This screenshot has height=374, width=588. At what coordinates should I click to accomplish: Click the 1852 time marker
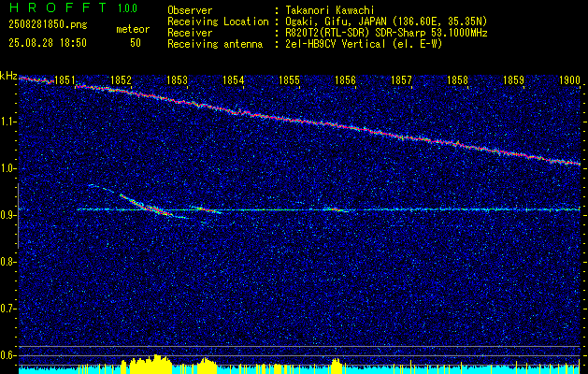[x=122, y=80]
